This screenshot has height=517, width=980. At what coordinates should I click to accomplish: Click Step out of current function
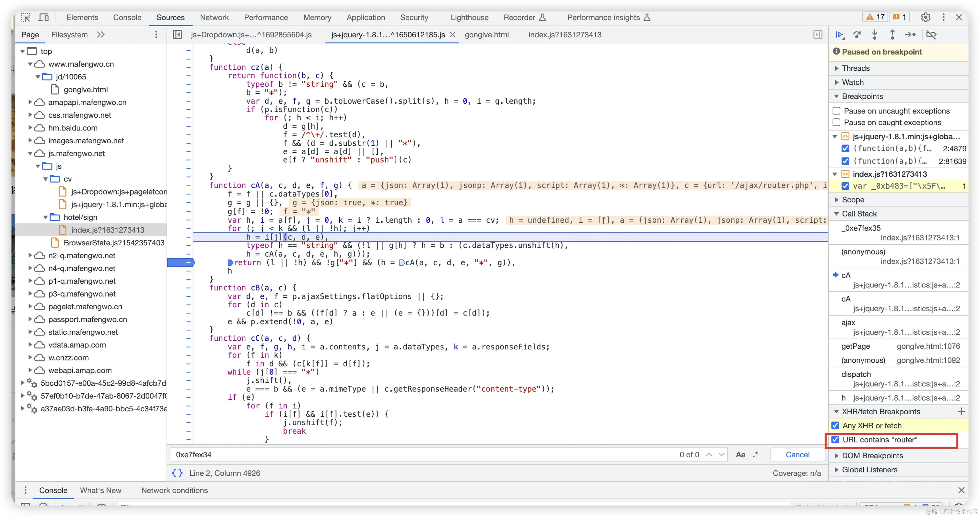point(892,35)
